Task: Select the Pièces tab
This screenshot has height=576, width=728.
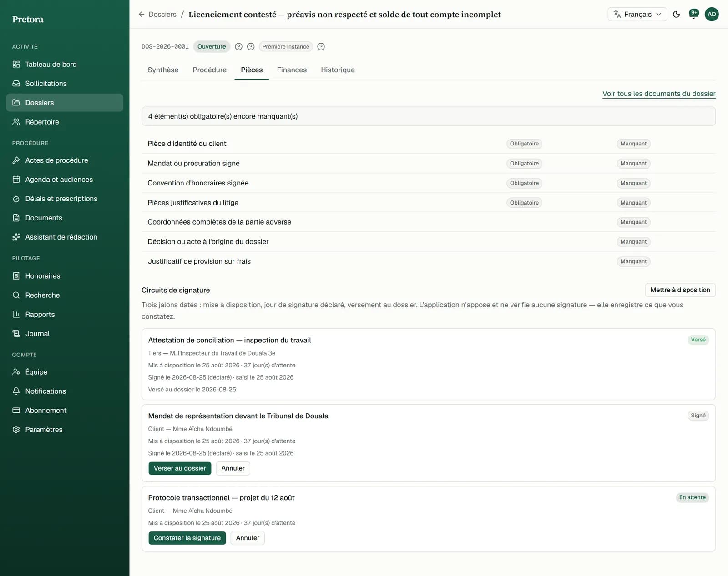Action: tap(252, 70)
